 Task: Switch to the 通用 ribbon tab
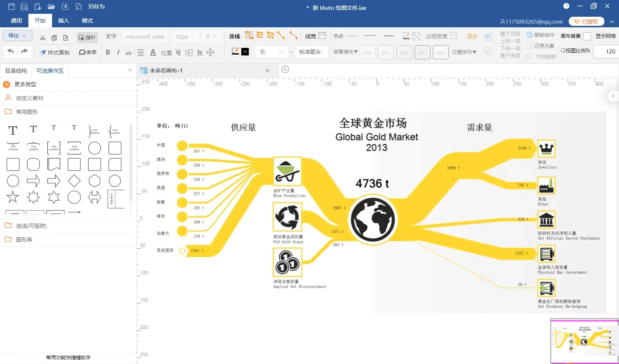tap(16, 21)
